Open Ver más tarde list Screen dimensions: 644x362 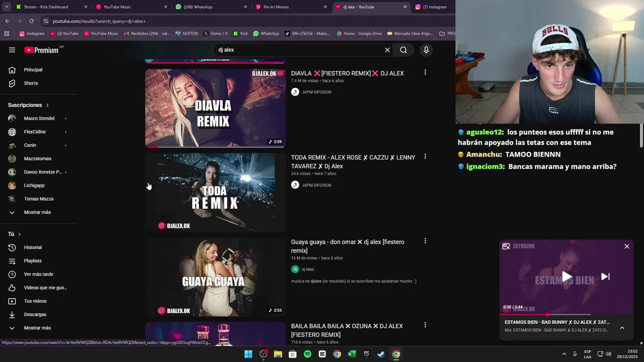[x=38, y=274]
